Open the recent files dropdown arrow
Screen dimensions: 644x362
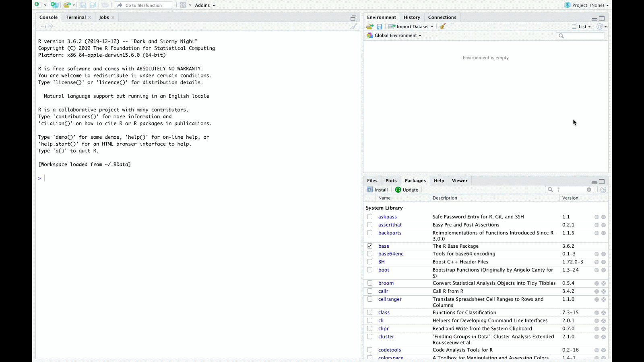[74, 5]
